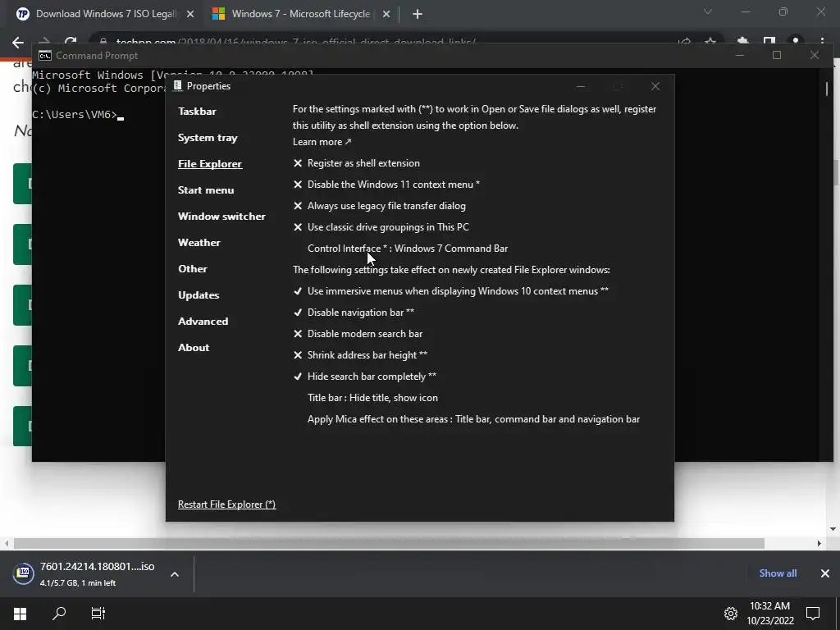Viewport: 840px width, 630px height.
Task: Toggle Always use legacy file transfer dialog
Action: pos(379,206)
